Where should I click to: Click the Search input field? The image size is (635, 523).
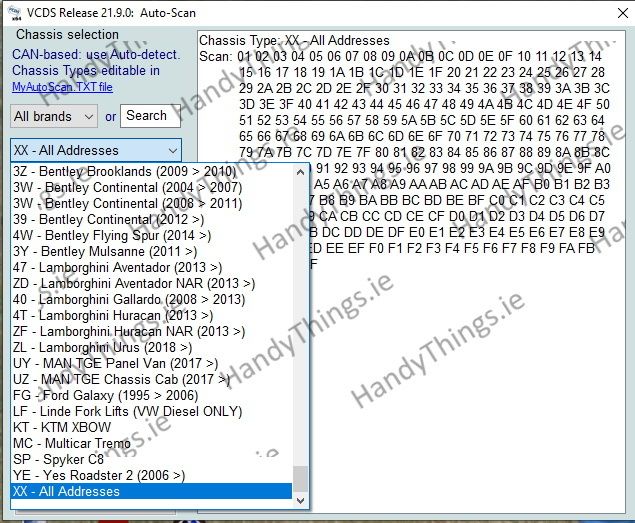(150, 116)
